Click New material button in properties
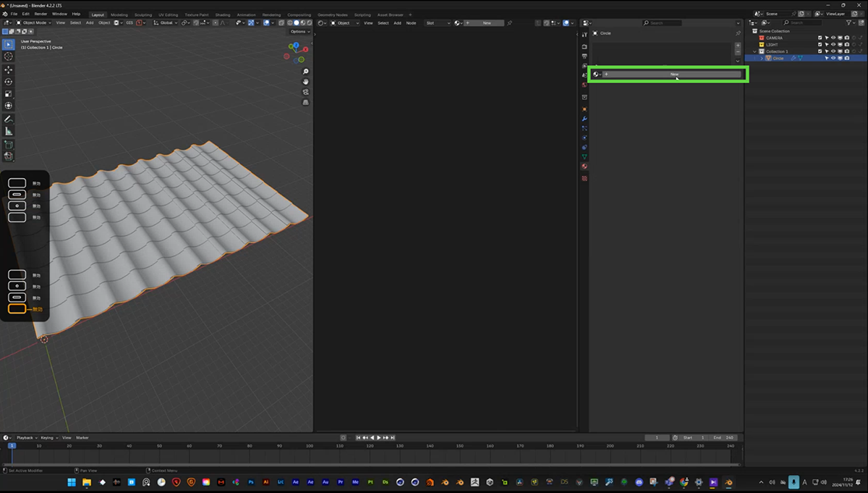868x493 pixels. (x=673, y=74)
